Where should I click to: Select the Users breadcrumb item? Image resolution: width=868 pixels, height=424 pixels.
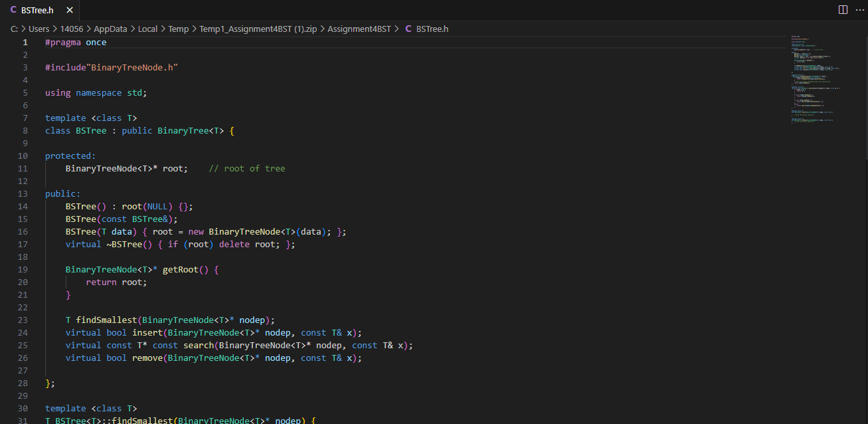coord(39,29)
